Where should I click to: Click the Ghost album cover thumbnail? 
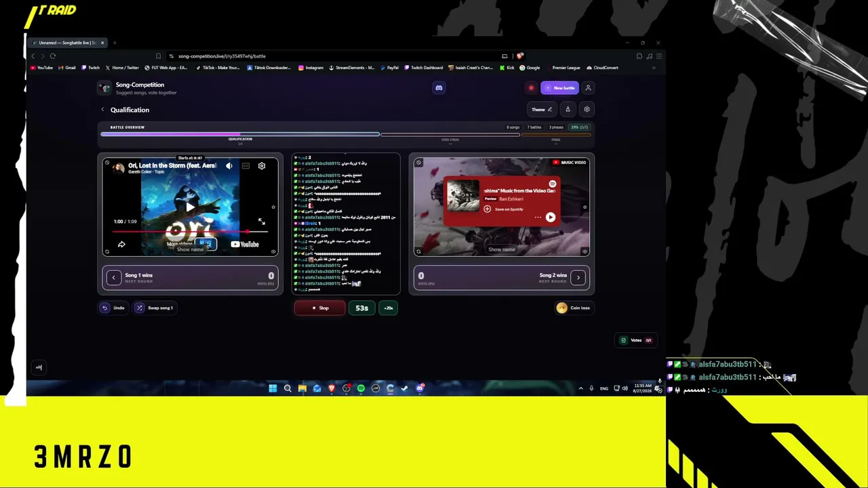click(463, 197)
